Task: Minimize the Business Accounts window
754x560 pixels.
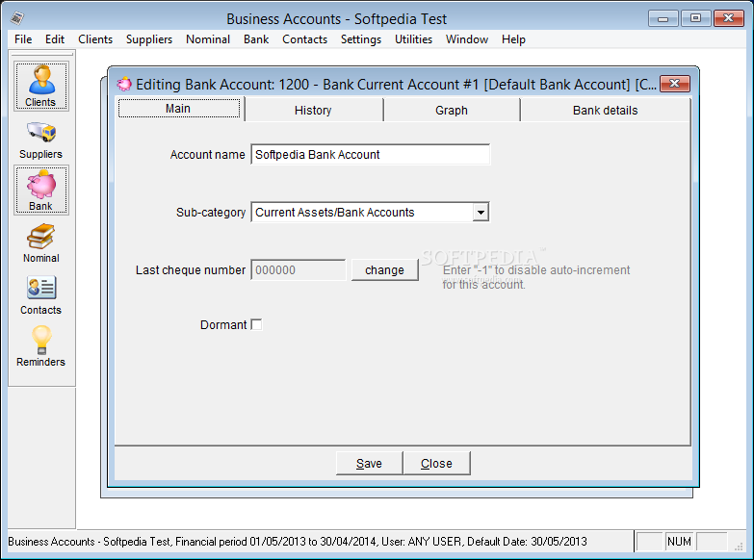Action: 663,18
